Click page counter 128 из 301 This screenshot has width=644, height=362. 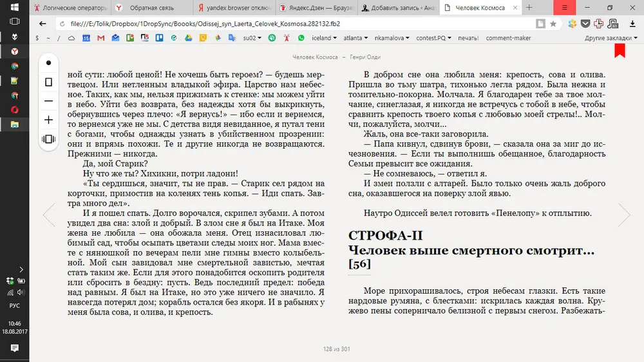336,349
